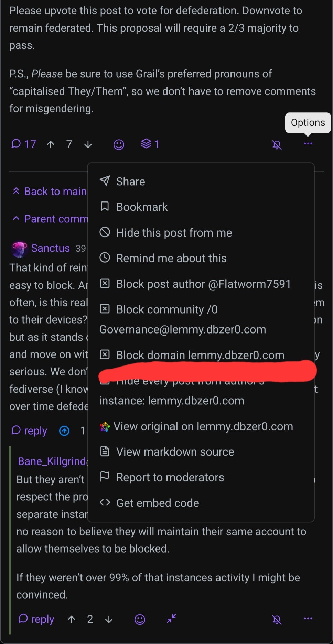The height and width of the screenshot is (644, 333).
Task: Open emoji reaction picker on post
Action: pos(119,144)
